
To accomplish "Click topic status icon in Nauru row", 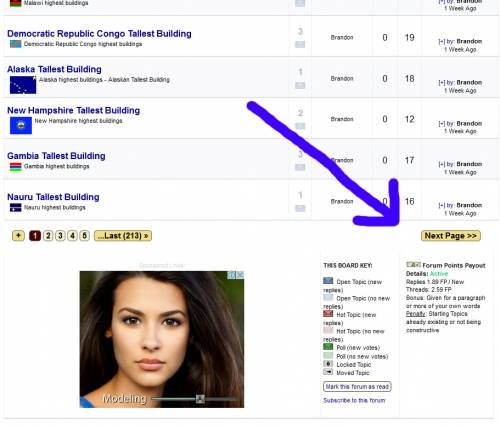I will [x=300, y=208].
